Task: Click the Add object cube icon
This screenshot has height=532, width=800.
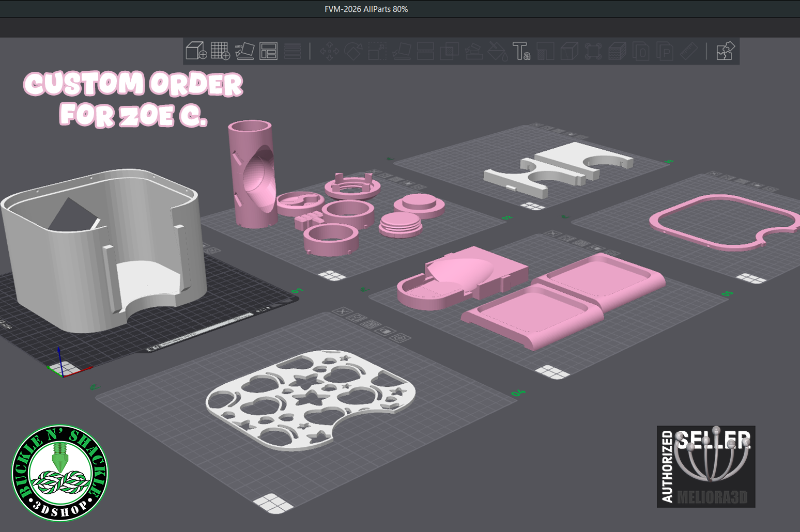Action: (196, 51)
